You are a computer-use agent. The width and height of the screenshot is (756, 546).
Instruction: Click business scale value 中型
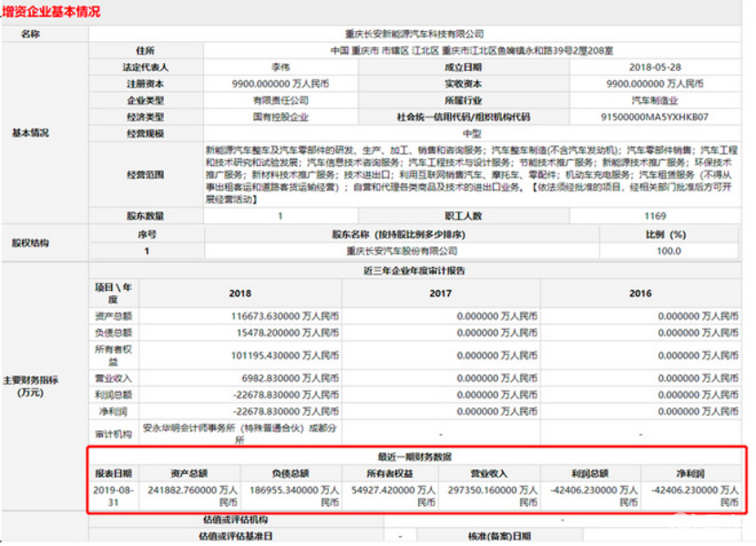click(x=472, y=133)
